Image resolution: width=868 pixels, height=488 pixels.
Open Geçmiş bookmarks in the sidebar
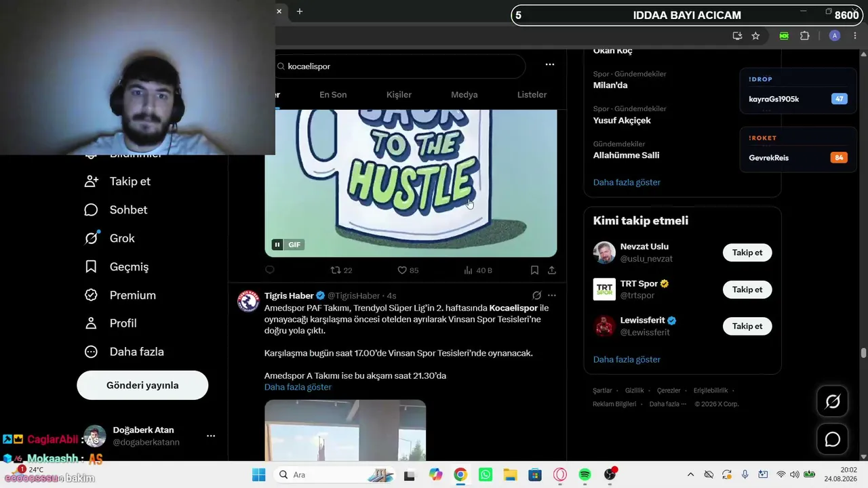click(116, 267)
